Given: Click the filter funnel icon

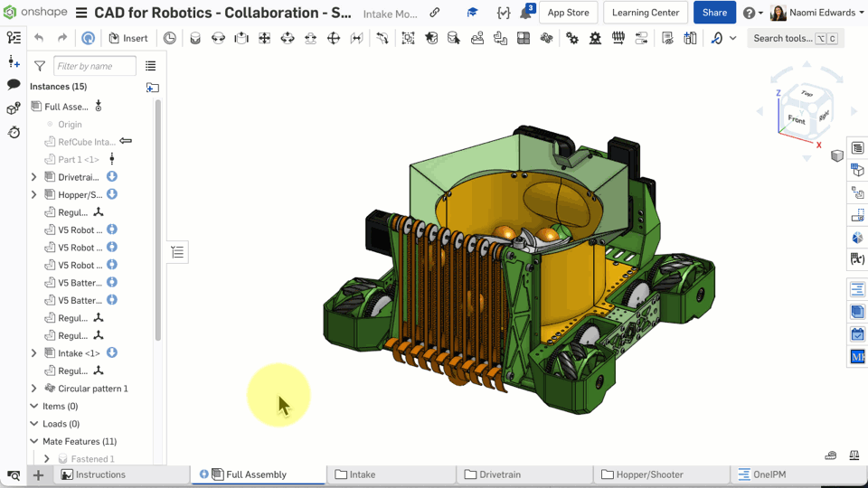Looking at the screenshot, I should point(40,66).
